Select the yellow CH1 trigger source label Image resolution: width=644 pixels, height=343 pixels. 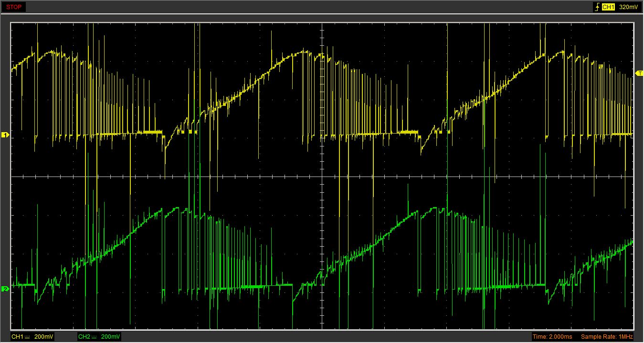[608, 7]
